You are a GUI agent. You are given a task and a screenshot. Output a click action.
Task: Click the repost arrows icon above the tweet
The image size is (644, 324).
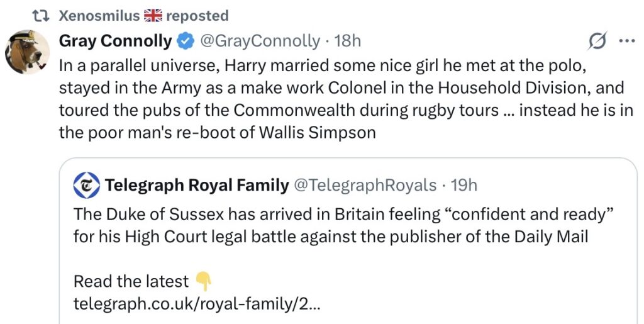45,15
